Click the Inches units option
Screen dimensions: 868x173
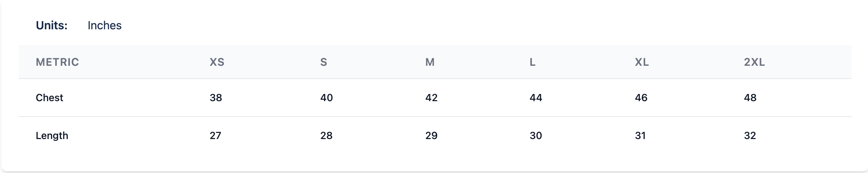pos(104,25)
